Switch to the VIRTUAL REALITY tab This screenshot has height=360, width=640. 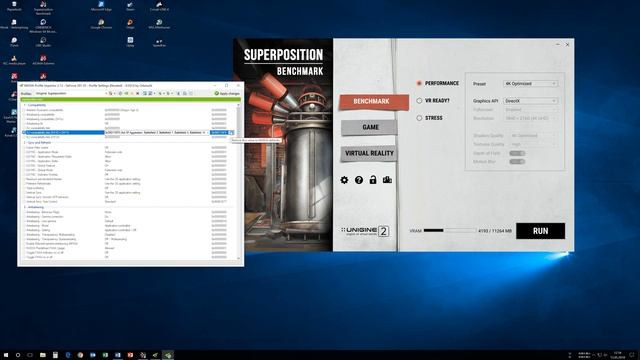pos(369,153)
